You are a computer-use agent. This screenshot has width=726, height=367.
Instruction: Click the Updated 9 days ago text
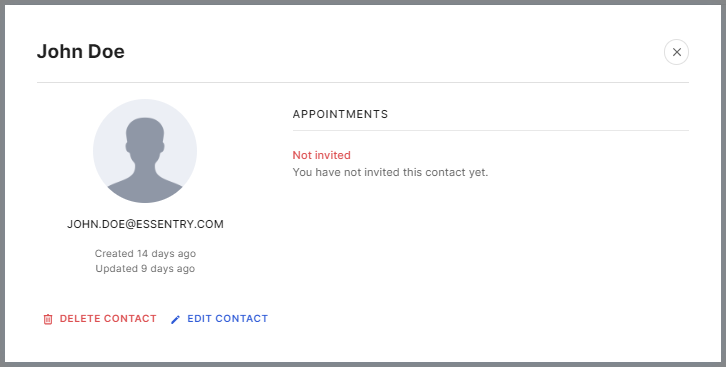(x=145, y=268)
